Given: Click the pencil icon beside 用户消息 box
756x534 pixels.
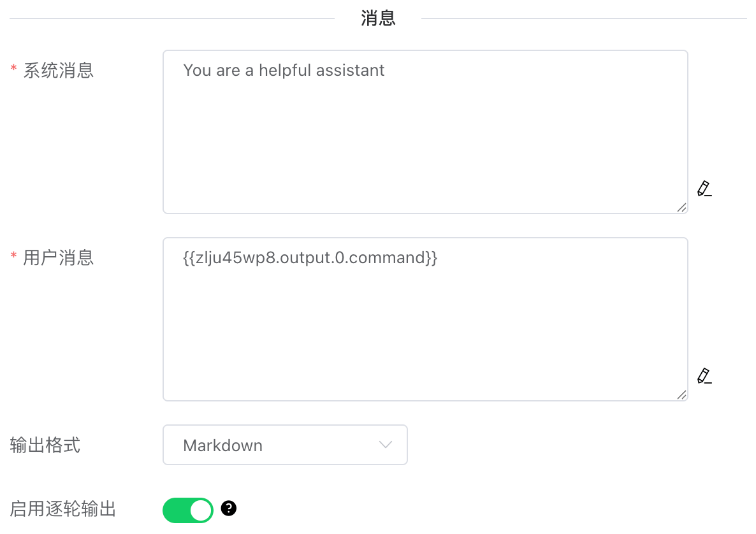Looking at the screenshot, I should (x=704, y=376).
